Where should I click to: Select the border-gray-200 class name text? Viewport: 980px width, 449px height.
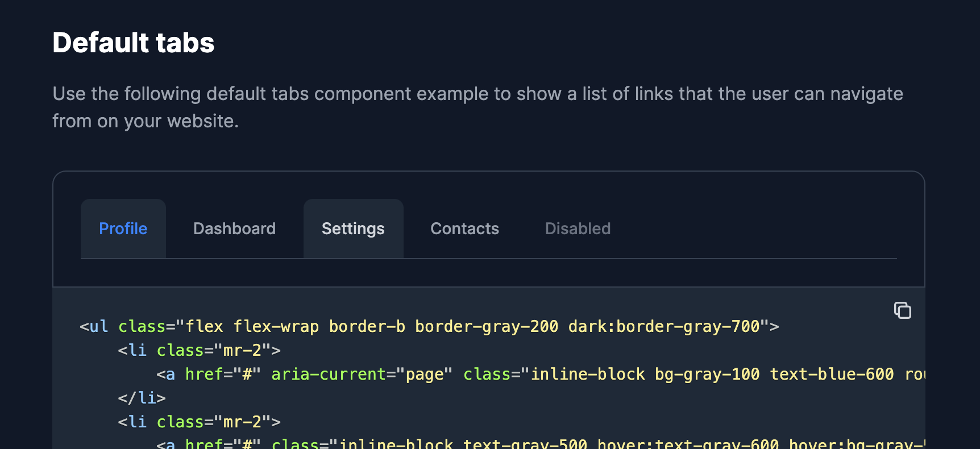486,326
